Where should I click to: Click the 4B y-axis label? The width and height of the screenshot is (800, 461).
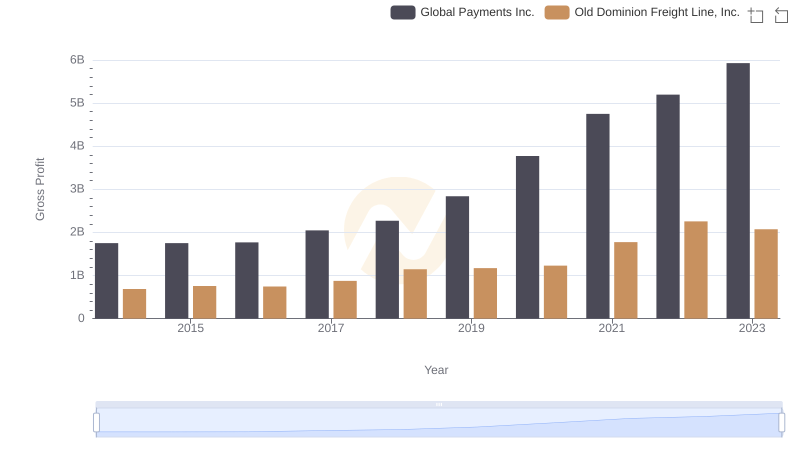coord(77,146)
